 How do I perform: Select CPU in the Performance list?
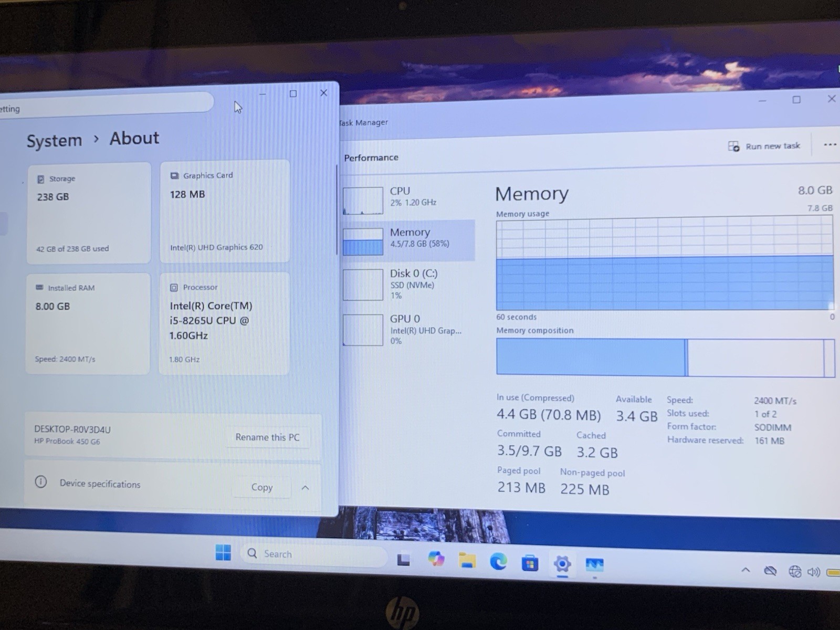[x=408, y=201]
